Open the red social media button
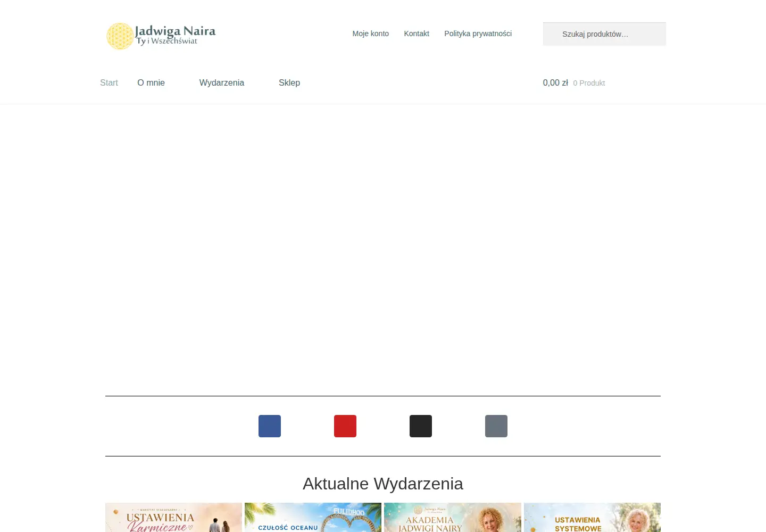 [x=345, y=426]
